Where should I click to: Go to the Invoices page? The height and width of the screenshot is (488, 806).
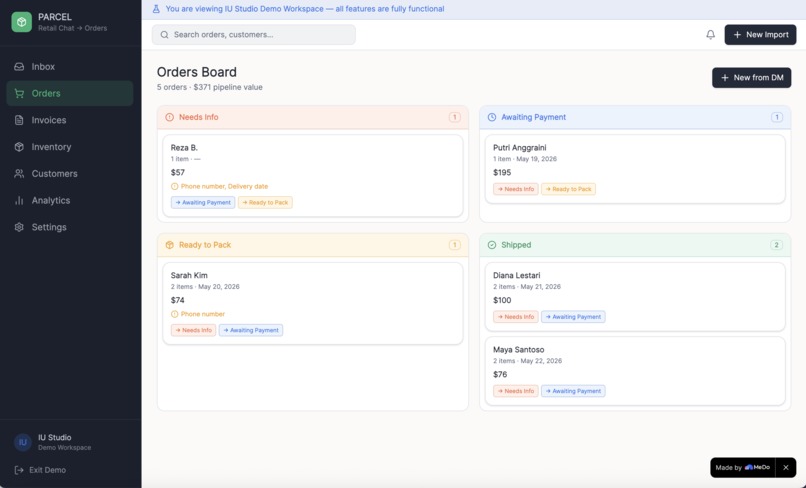[70, 120]
